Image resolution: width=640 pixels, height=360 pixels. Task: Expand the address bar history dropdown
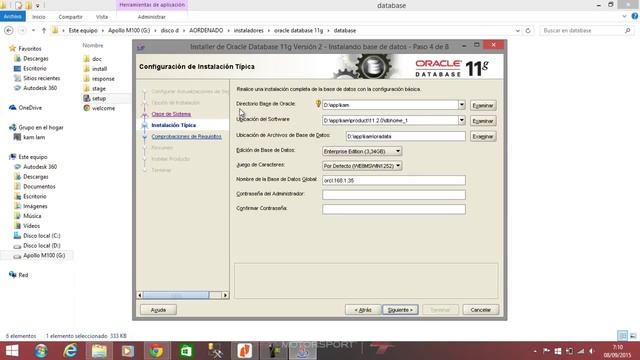pyautogui.click(x=518, y=31)
